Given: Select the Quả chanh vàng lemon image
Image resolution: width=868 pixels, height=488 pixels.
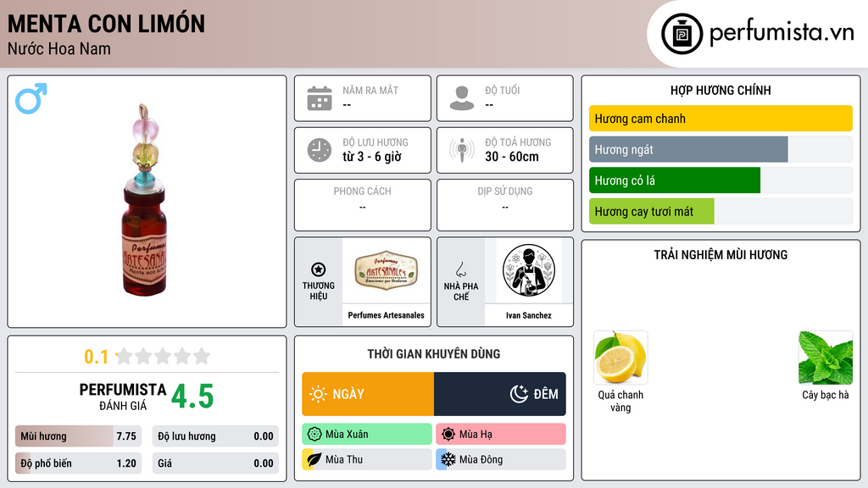Looking at the screenshot, I should click(x=620, y=358).
